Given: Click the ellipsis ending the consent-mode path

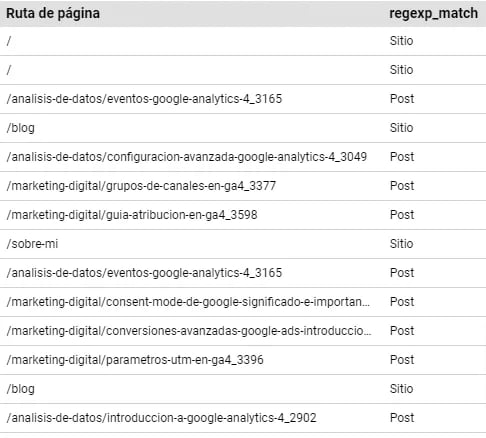Looking at the screenshot, I should tap(366, 306).
